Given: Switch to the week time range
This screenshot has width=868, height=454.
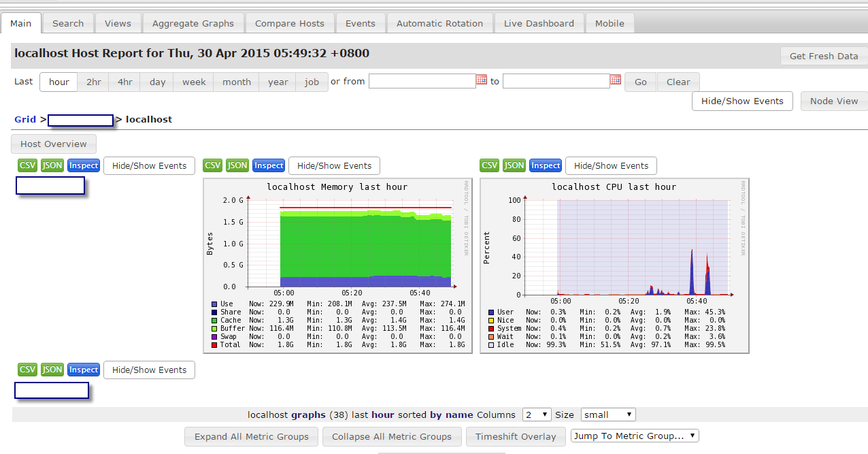Looking at the screenshot, I should pos(194,82).
